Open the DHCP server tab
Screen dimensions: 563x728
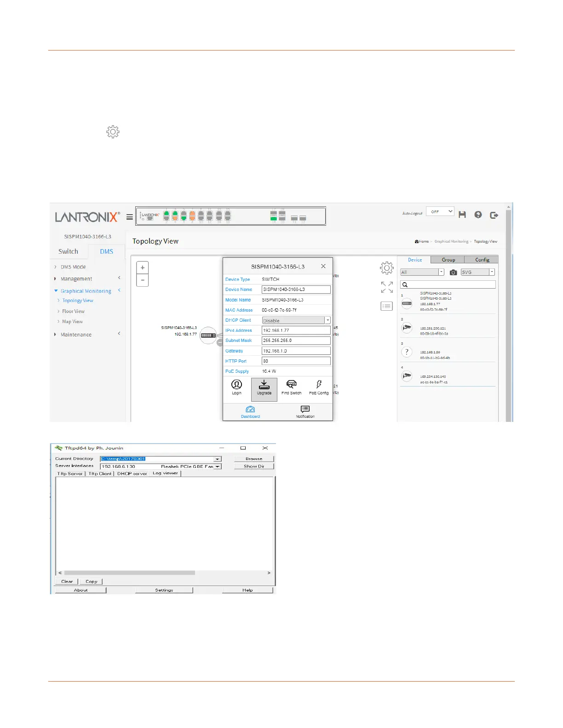point(132,473)
